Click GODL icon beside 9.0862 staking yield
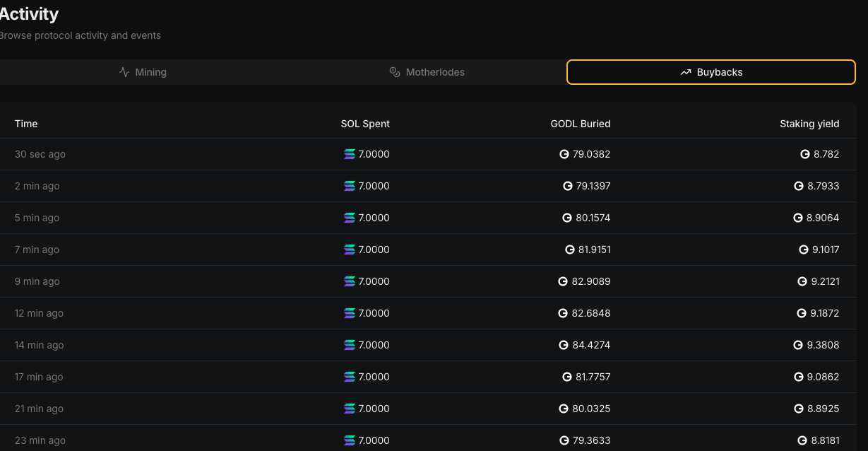This screenshot has width=868, height=451. 799,377
